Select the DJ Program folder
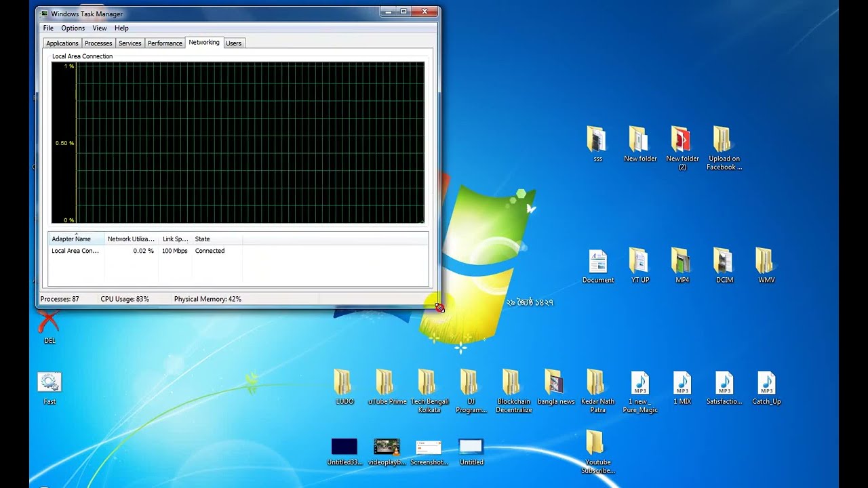The width and height of the screenshot is (868, 488). point(471,391)
